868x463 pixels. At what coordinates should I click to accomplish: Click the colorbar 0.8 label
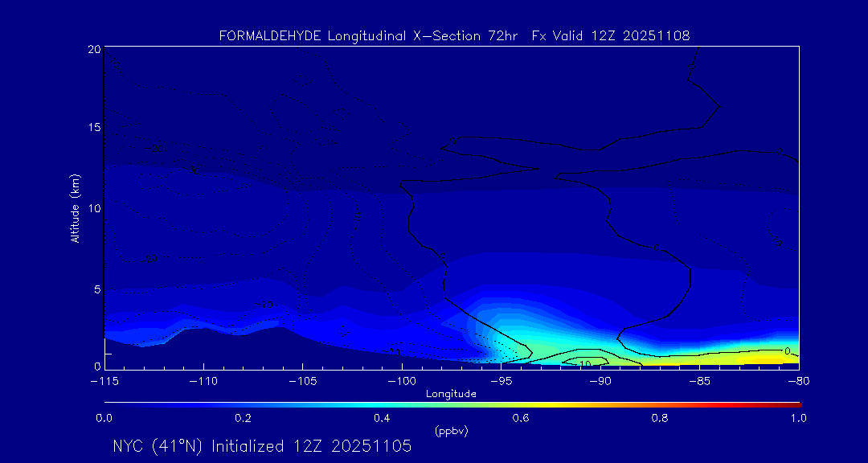tap(660, 418)
